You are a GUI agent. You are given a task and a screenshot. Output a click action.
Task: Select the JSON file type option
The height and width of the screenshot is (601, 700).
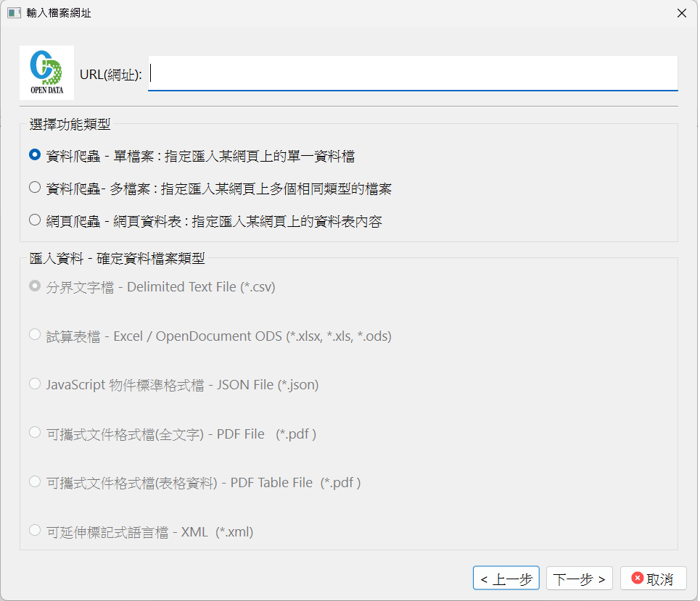tap(34, 384)
